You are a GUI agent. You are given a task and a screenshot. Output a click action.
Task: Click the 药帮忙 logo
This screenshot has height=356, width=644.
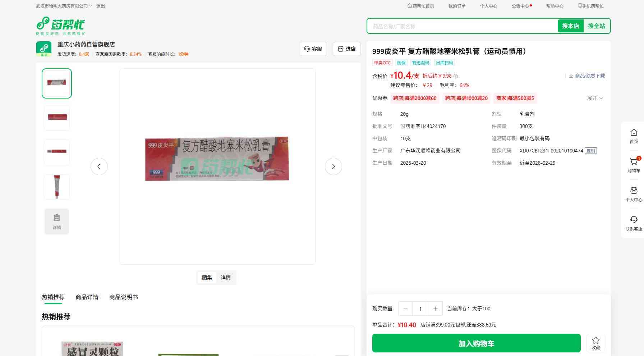point(61,26)
